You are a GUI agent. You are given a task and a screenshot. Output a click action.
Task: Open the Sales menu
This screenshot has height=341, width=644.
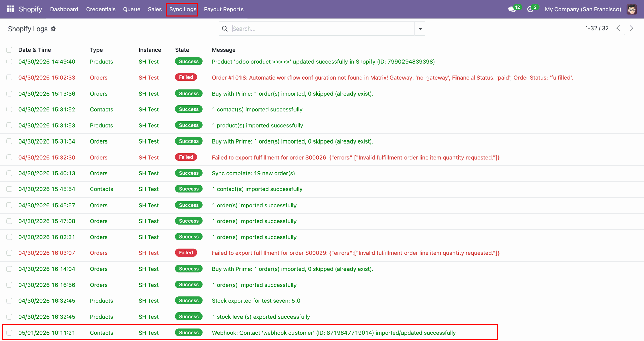155,9
